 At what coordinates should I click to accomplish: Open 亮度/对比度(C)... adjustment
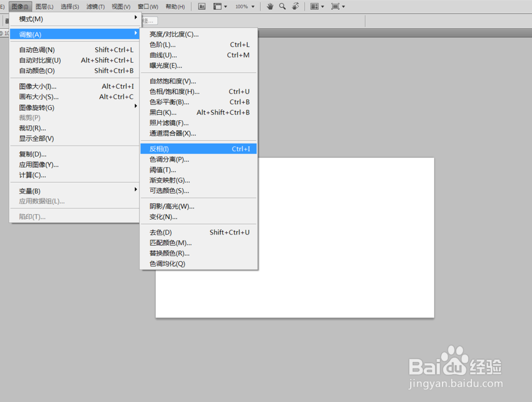pyautogui.click(x=198, y=34)
